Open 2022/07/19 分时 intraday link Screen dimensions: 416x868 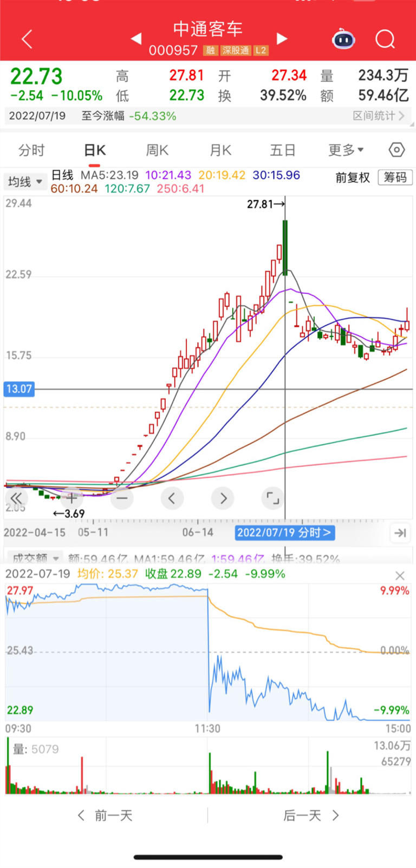coord(284,532)
